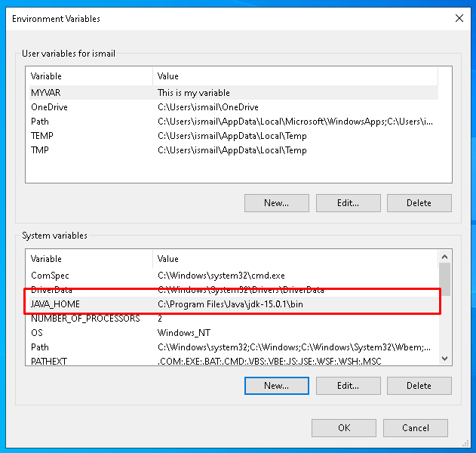Select the NUMBER_OF_PROCESSORS variable
Viewport: 476px width, 453px height.
[x=233, y=319]
